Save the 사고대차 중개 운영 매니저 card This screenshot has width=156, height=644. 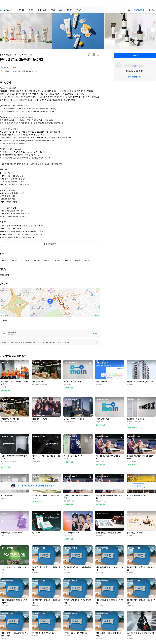(90, 437)
